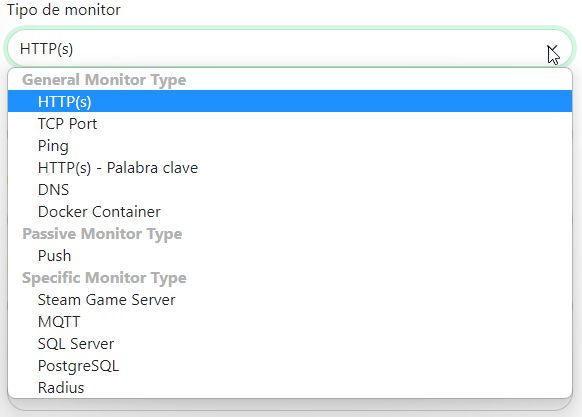Screen dimensions: 582x417
Task: Select HTTP(s) monitor type option
Action: pos(290,101)
